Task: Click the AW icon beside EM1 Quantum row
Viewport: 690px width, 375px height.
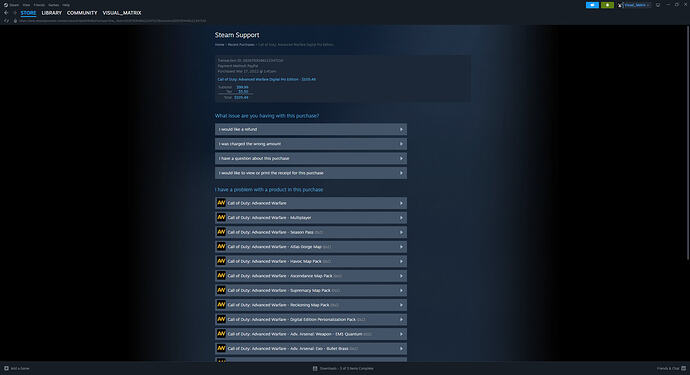Action: coord(221,334)
